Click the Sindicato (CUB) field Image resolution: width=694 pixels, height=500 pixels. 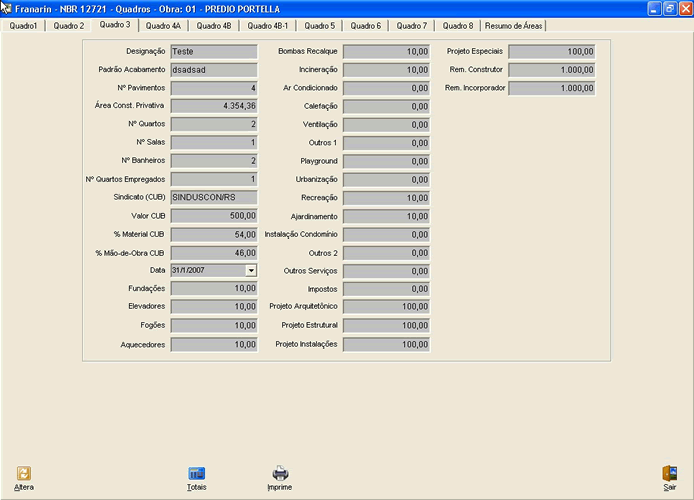pos(214,197)
